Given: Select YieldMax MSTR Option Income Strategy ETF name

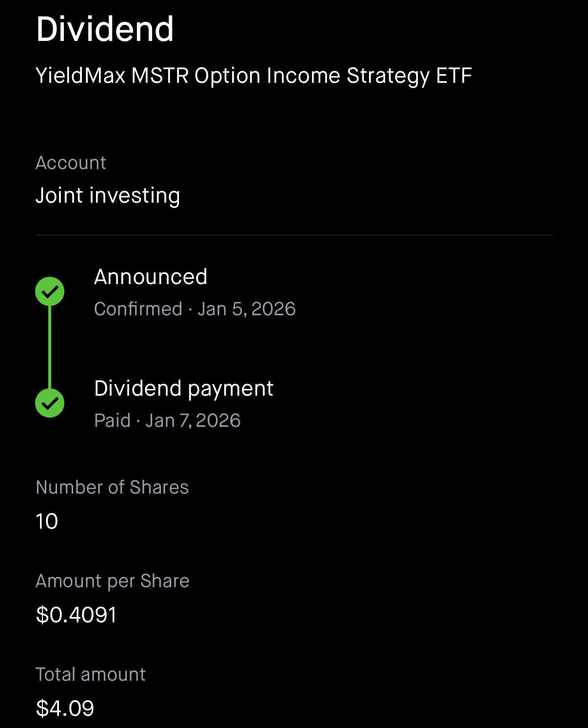Looking at the screenshot, I should point(254,76).
